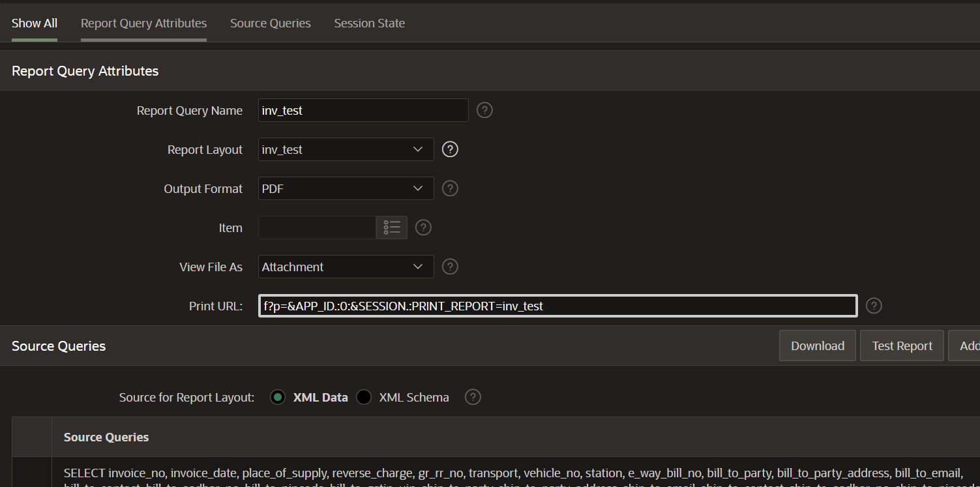980x487 pixels.
Task: Click the Download button
Action: (818, 346)
